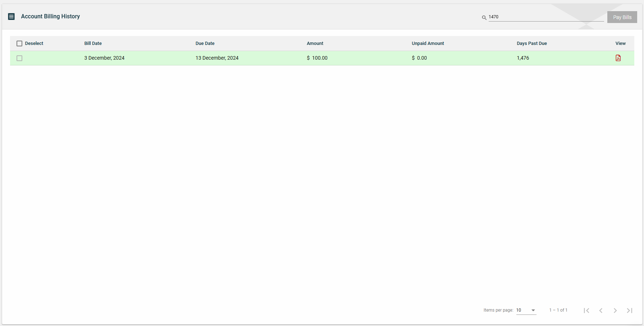The image size is (644, 326).
Task: Check the checkbox for the December 3 bill row
Action: click(19, 58)
